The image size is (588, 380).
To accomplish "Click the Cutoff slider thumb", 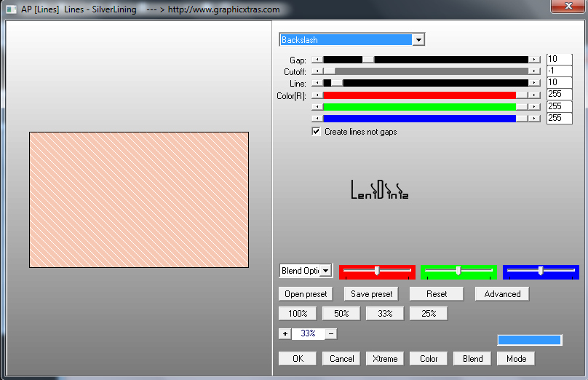I will tap(329, 71).
